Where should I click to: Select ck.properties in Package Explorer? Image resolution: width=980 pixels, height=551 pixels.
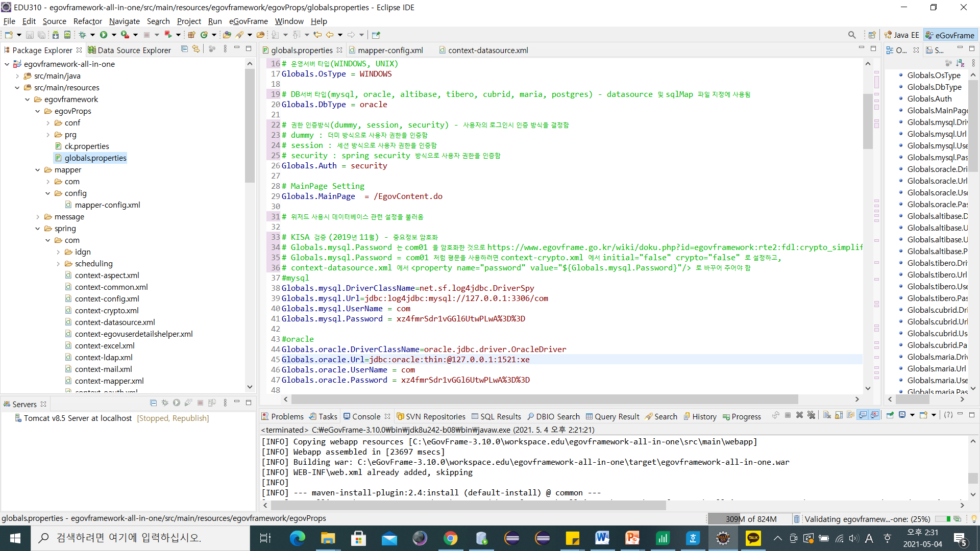click(x=86, y=146)
